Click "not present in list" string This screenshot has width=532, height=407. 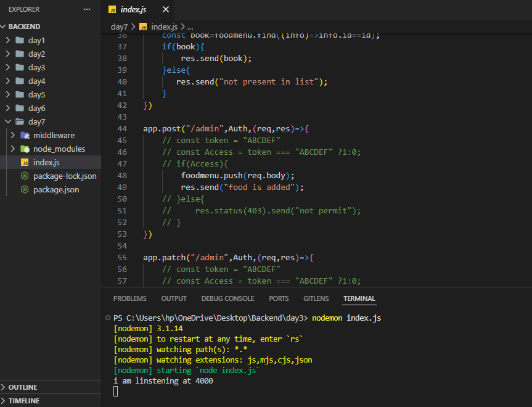269,82
